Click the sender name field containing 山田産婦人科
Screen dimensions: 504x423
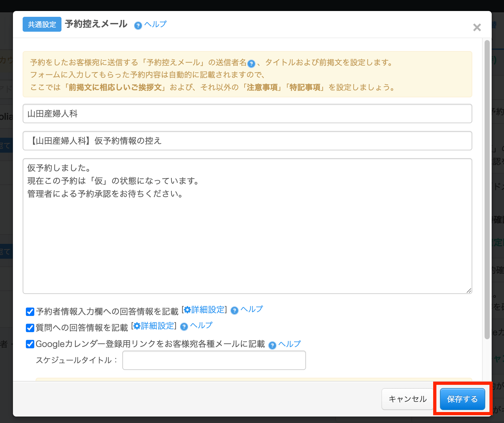point(247,114)
